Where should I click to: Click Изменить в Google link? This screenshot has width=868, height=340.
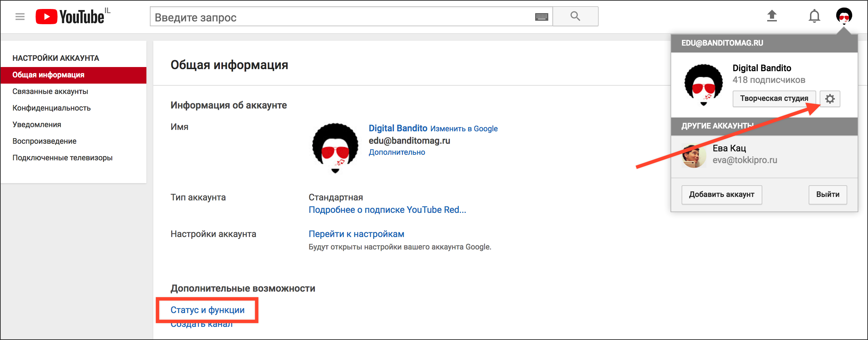click(x=464, y=129)
